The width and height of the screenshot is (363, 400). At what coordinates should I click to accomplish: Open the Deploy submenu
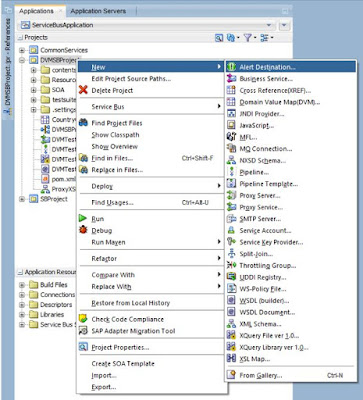tap(151, 186)
